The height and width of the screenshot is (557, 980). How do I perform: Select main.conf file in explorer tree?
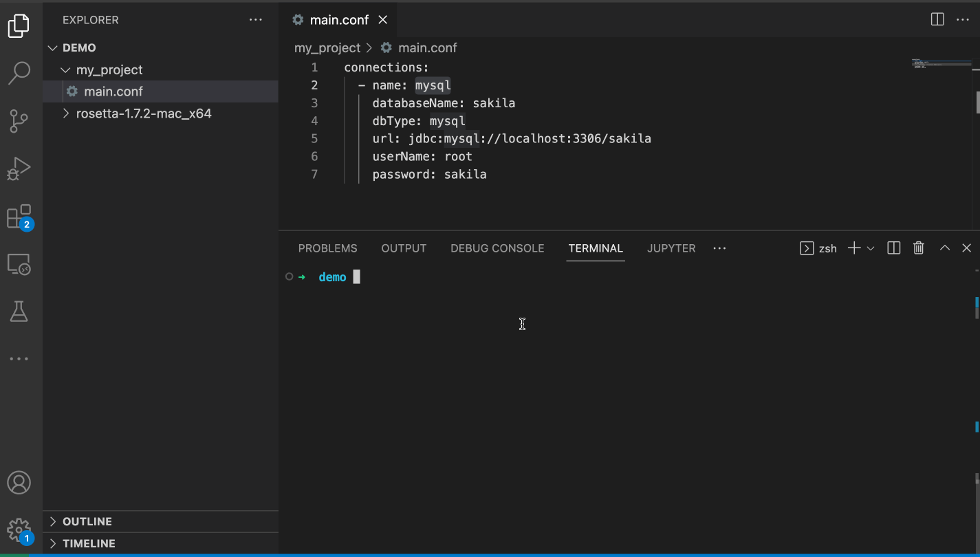click(x=161, y=91)
